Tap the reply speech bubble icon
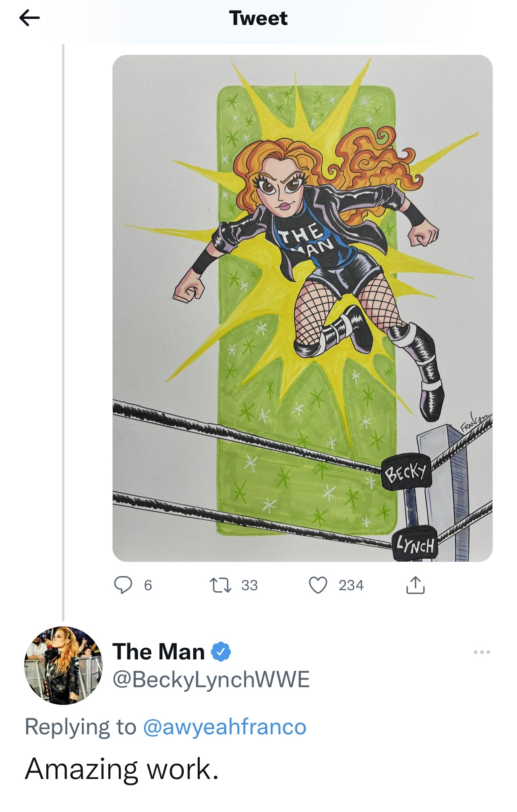 tap(123, 585)
